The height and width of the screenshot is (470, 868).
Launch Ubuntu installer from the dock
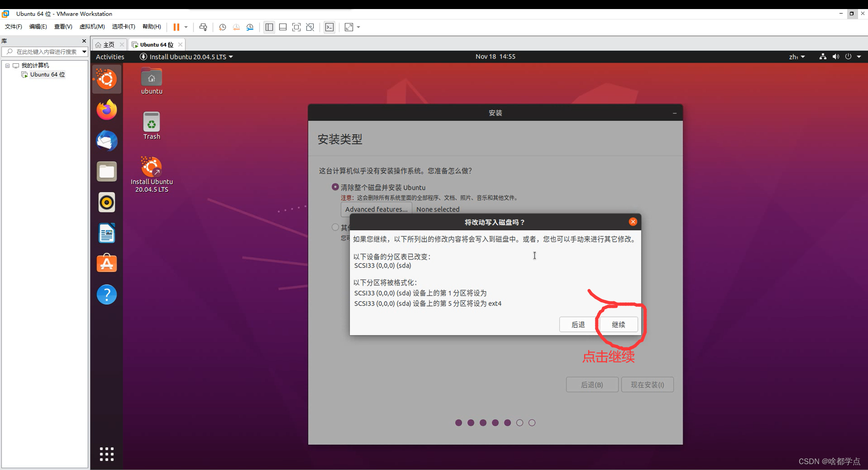pos(107,80)
